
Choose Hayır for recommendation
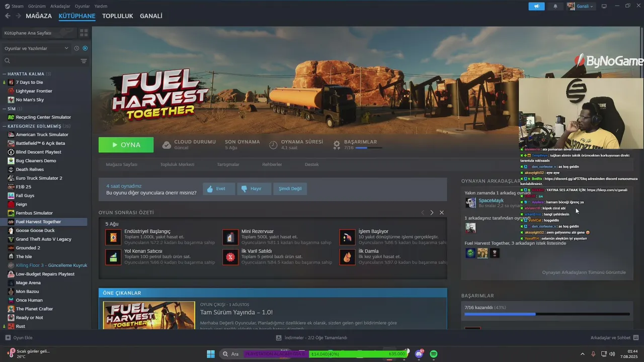254,189
